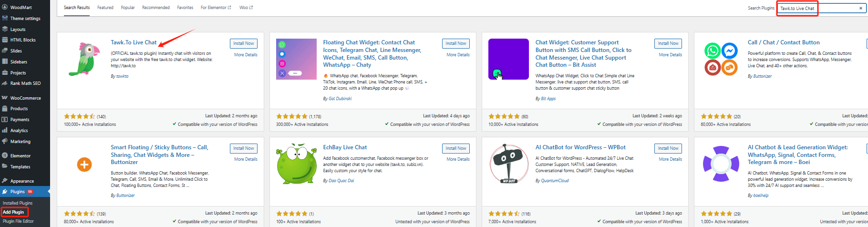Open More Details for Tawk.To Live Chat
The width and height of the screenshot is (868, 227).
(x=246, y=55)
